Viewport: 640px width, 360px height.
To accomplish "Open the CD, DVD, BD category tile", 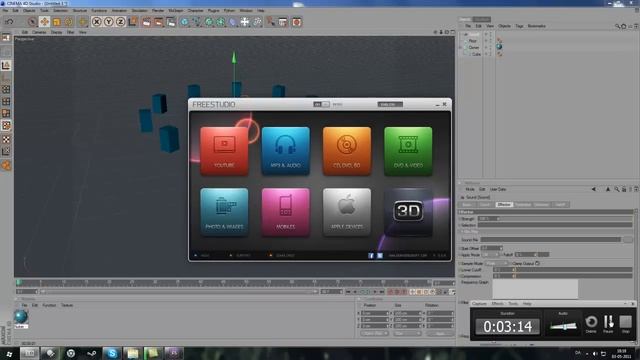I will pyautogui.click(x=347, y=151).
